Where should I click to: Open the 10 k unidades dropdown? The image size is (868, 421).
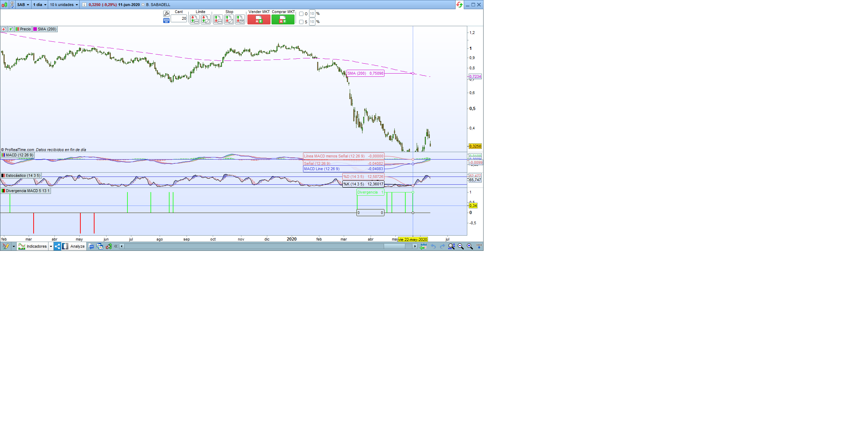[x=64, y=5]
